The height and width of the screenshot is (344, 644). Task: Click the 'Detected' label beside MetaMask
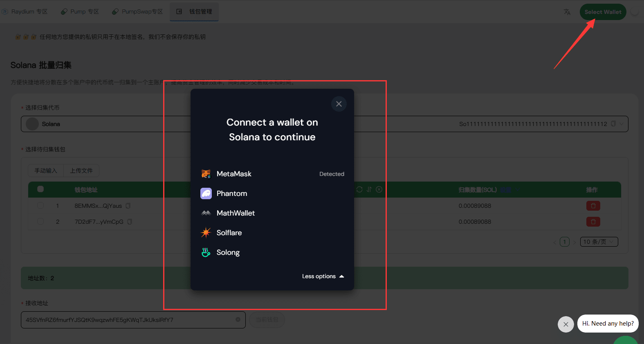pos(332,174)
